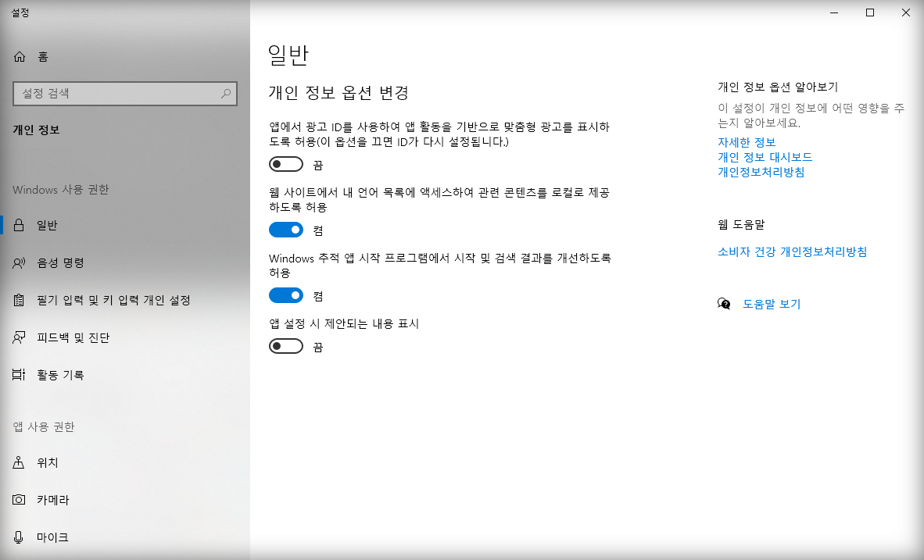Open the 자세한 정보 link

click(747, 142)
